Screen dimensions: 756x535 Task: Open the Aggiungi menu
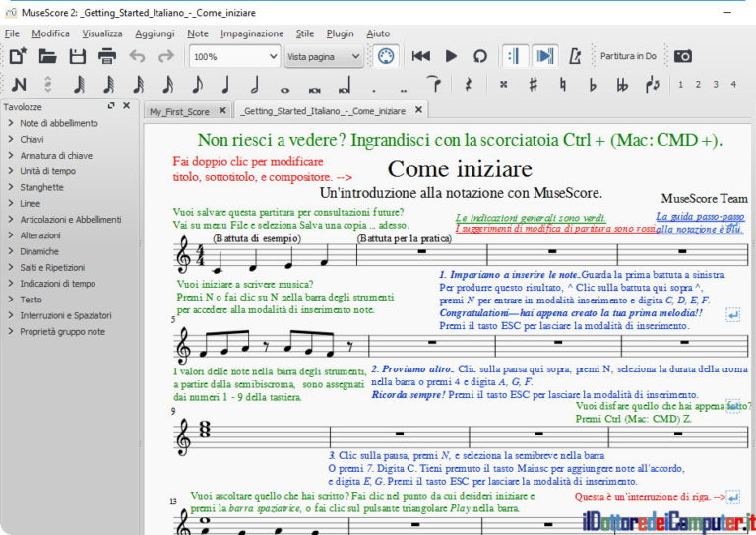coord(155,33)
